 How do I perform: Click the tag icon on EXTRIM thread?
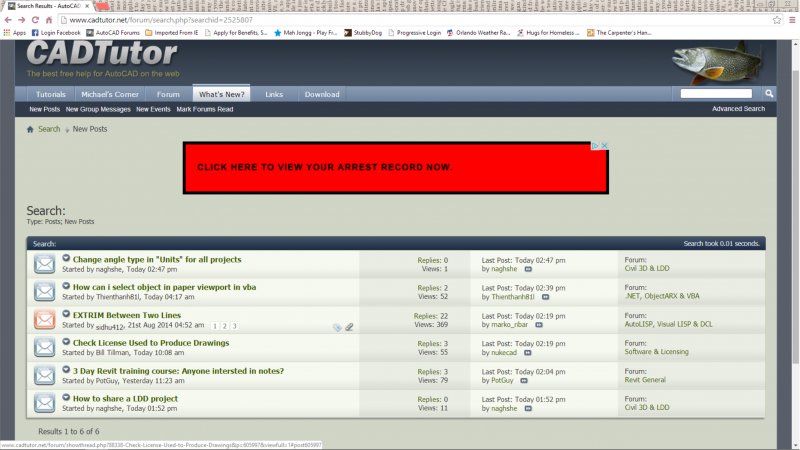tap(337, 328)
